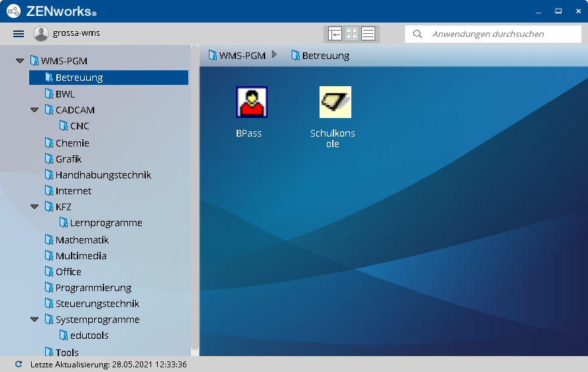Open the Mathematik folder
Image resolution: width=588 pixels, height=372 pixels.
tap(76, 239)
